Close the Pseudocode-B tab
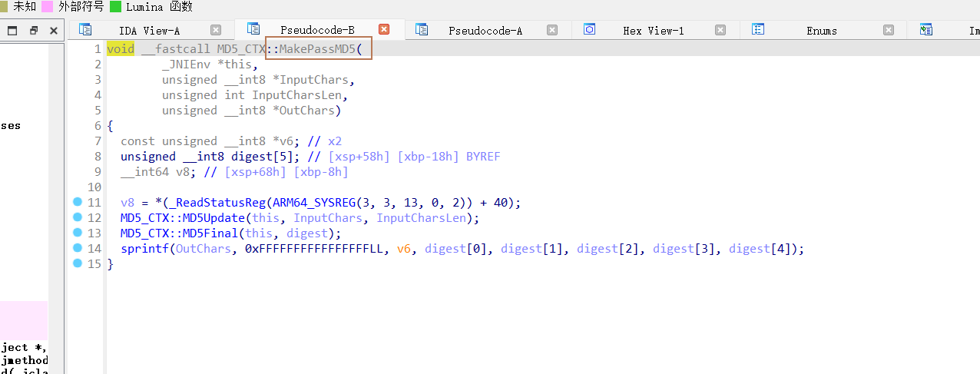The width and height of the screenshot is (980, 374). 384,29
